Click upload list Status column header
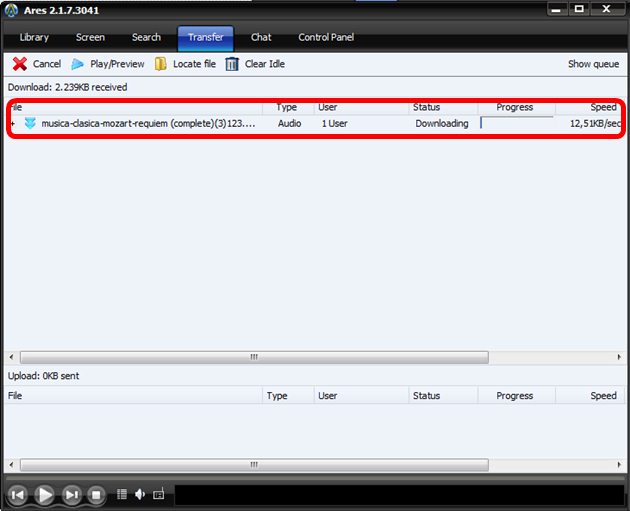 [443, 396]
